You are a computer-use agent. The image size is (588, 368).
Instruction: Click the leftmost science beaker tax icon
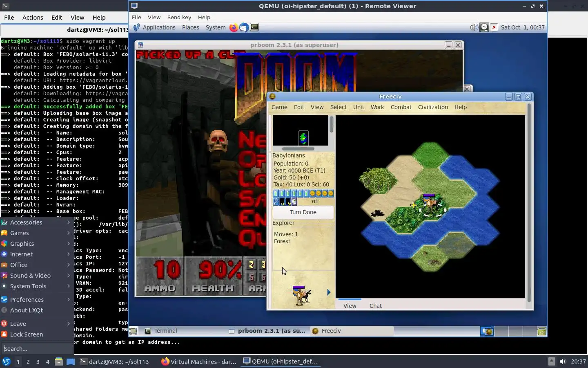pos(276,193)
